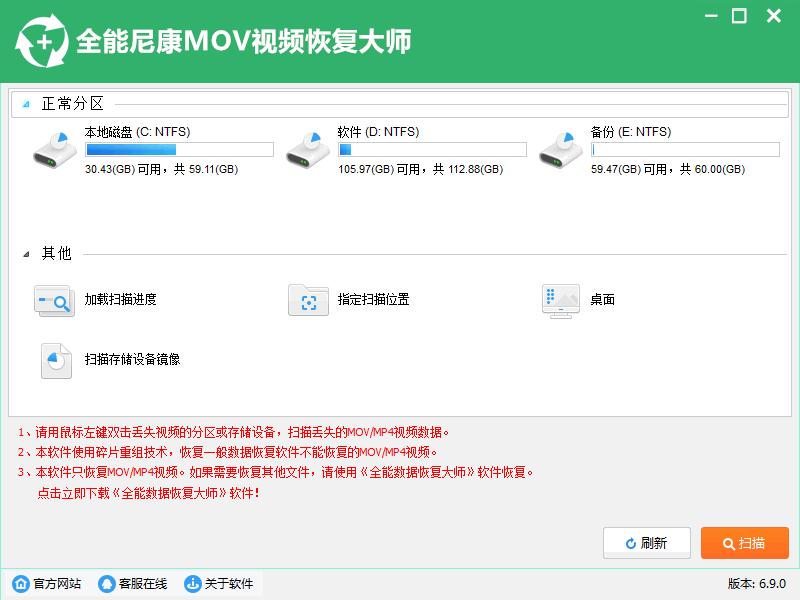Select the local disk C: drive icon
Image resolution: width=800 pixels, height=600 pixels.
coord(55,150)
